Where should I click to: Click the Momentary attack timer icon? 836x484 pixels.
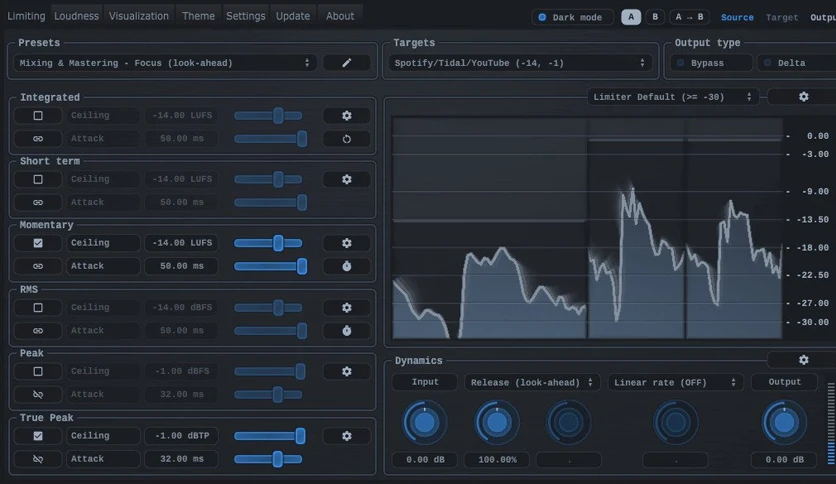pyautogui.click(x=347, y=266)
